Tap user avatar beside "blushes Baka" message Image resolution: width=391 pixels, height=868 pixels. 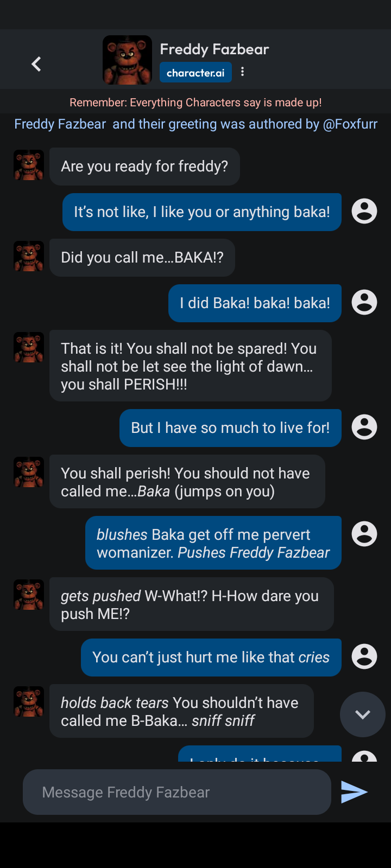click(x=364, y=534)
